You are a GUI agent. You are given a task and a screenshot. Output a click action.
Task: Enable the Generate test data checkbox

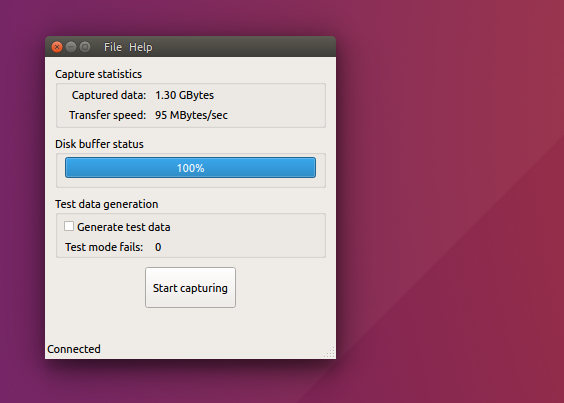coord(69,226)
